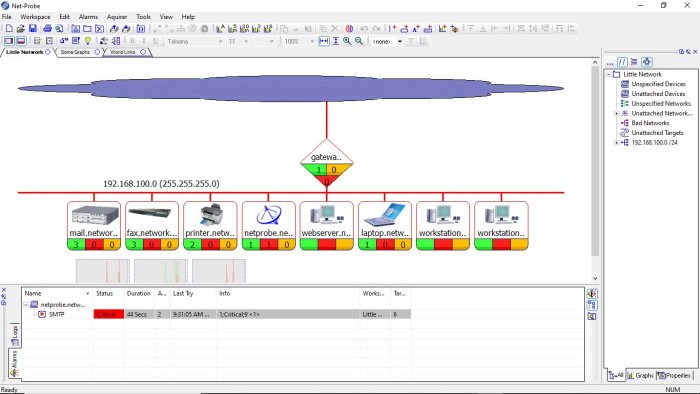Click the Print icon in toolbar
Viewport: 700px width, 394px height.
click(47, 29)
